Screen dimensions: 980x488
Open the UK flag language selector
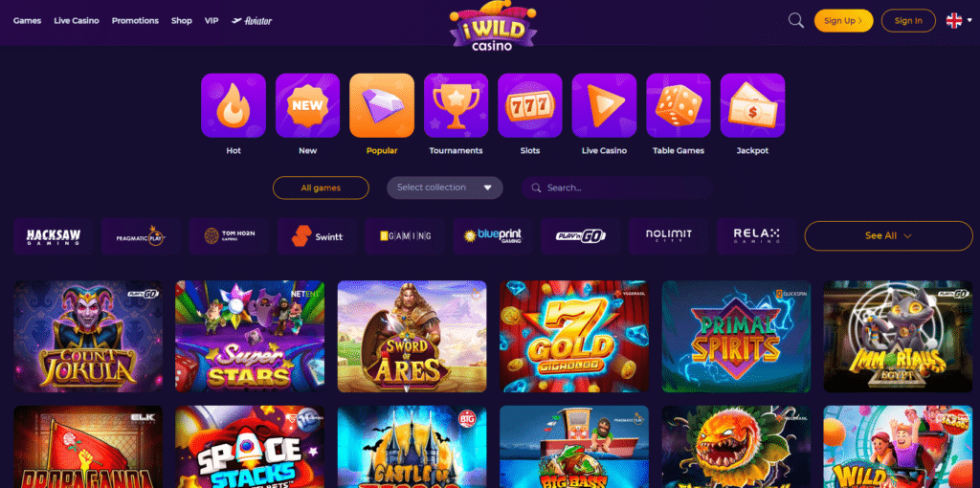(959, 21)
